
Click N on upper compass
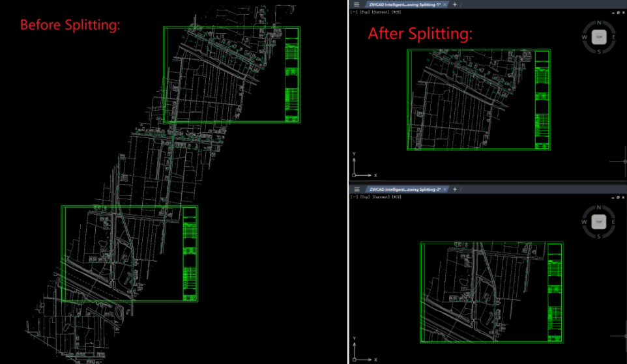(599, 23)
